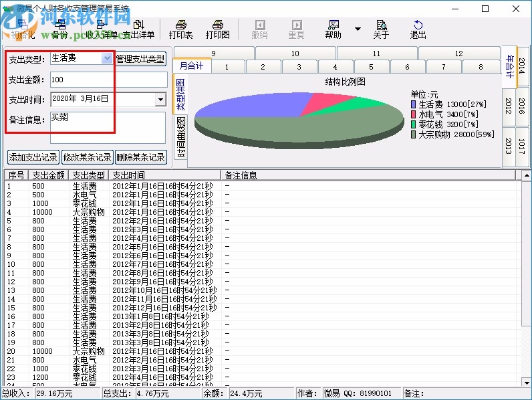This screenshot has height=400, width=532.
Task: Select row 20 大宗购物 entry
Action: pyautogui.click(x=88, y=351)
